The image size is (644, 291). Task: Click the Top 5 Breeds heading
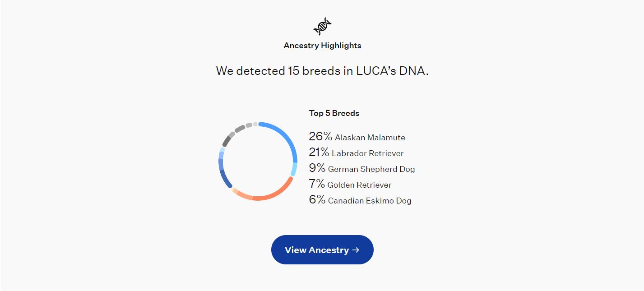click(x=334, y=113)
